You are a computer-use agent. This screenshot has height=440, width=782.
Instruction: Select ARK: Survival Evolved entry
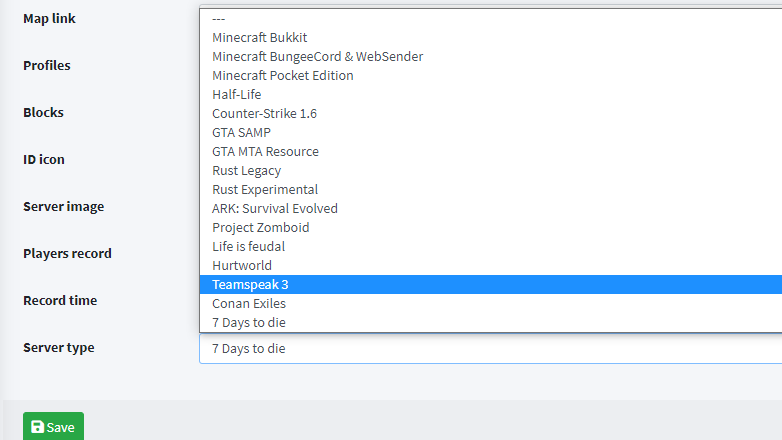pyautogui.click(x=275, y=208)
